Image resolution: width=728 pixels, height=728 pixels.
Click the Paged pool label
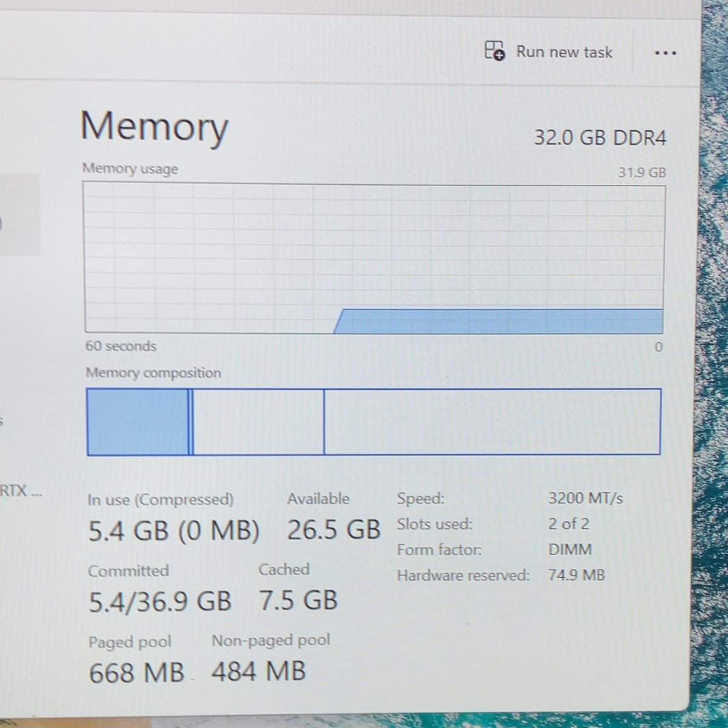pyautogui.click(x=130, y=642)
